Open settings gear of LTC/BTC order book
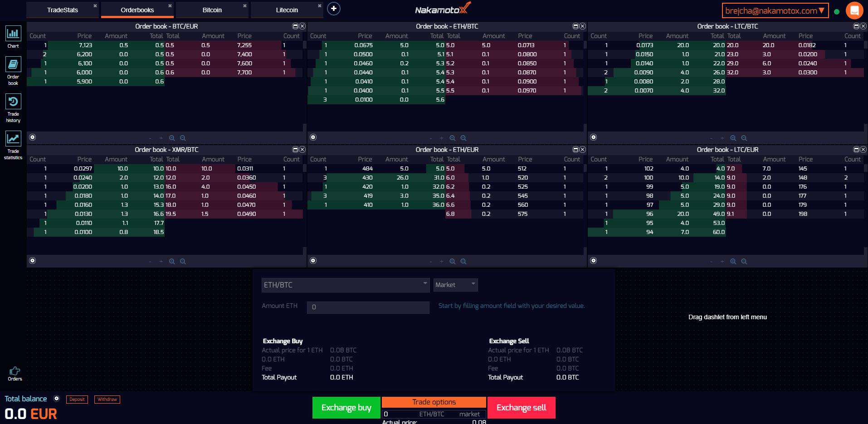The image size is (868, 424). [594, 137]
